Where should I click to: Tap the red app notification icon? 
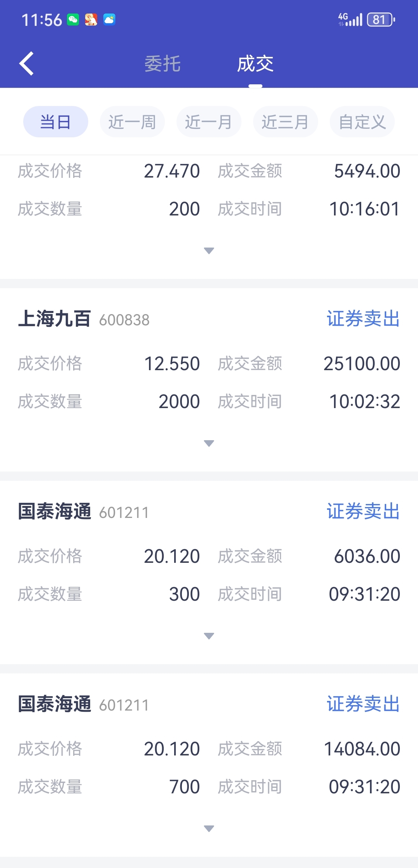coord(91,20)
